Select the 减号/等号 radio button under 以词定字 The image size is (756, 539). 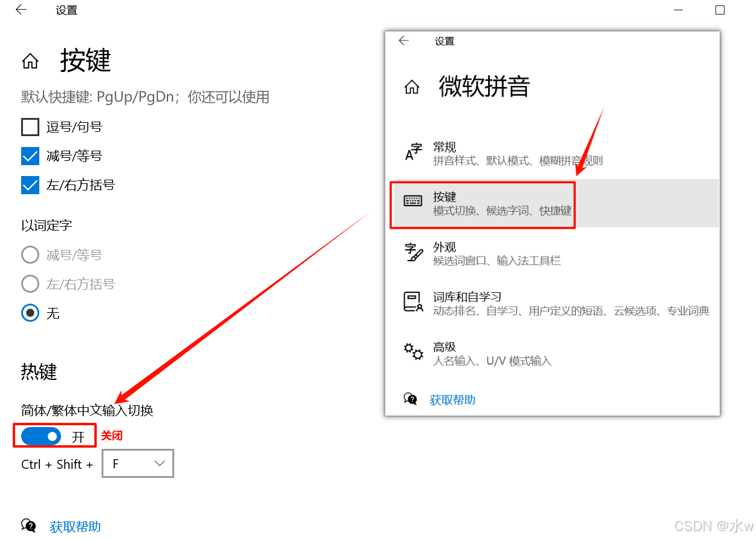pyautogui.click(x=30, y=255)
